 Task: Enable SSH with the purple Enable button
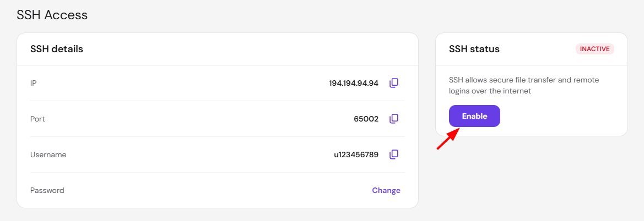point(474,116)
